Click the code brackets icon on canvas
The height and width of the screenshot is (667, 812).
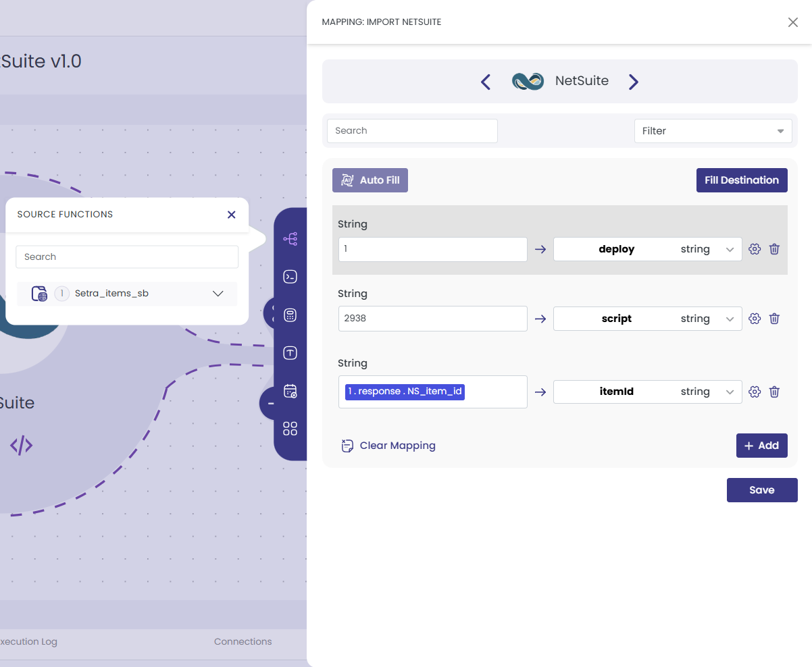21,445
